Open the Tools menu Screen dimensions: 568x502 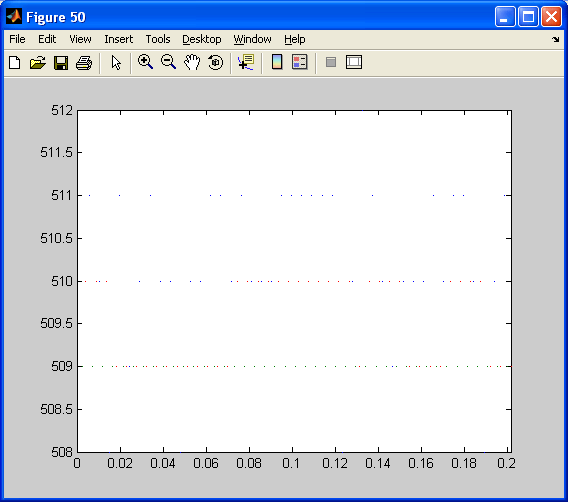pos(158,39)
